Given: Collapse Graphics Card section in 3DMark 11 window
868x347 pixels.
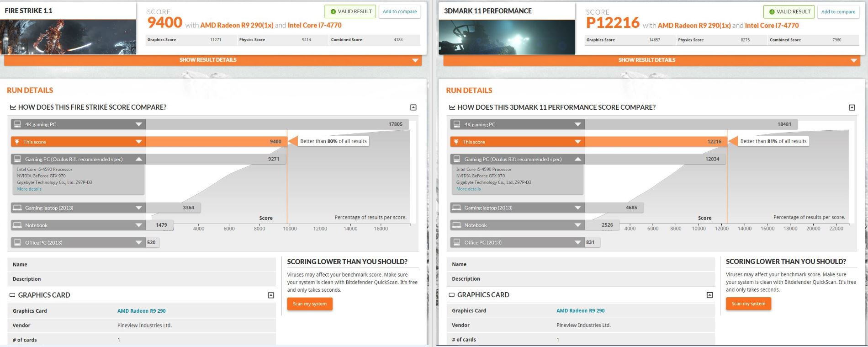Looking at the screenshot, I should [x=709, y=295].
